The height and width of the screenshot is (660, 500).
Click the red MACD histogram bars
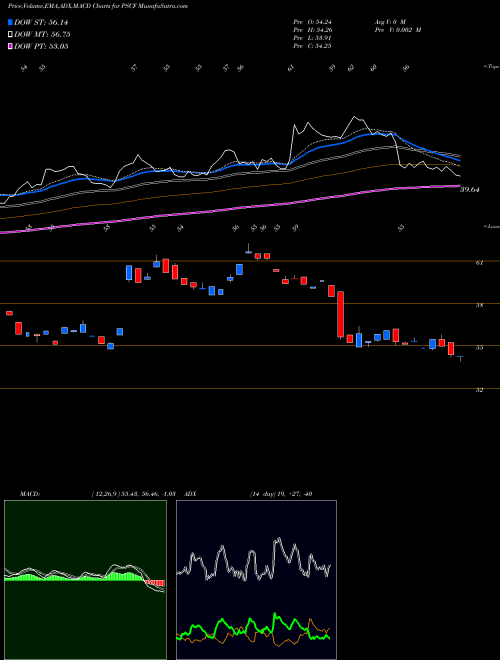click(x=154, y=583)
